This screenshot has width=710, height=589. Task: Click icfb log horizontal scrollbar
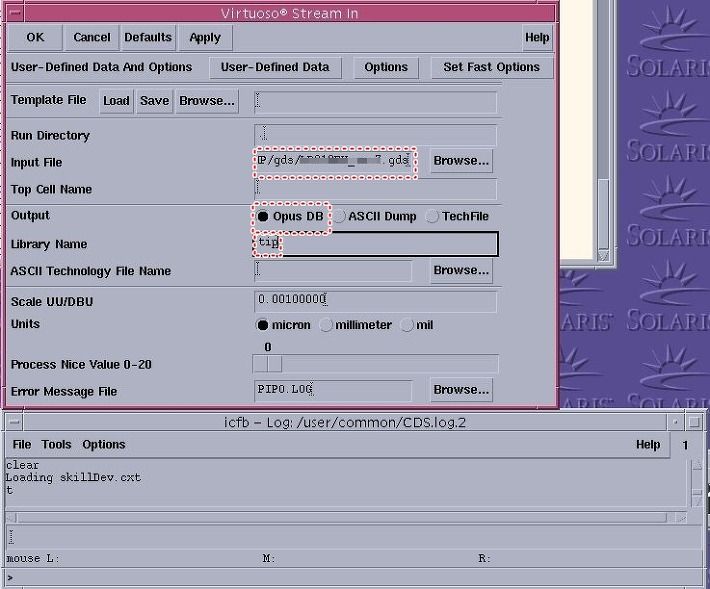coord(346,517)
